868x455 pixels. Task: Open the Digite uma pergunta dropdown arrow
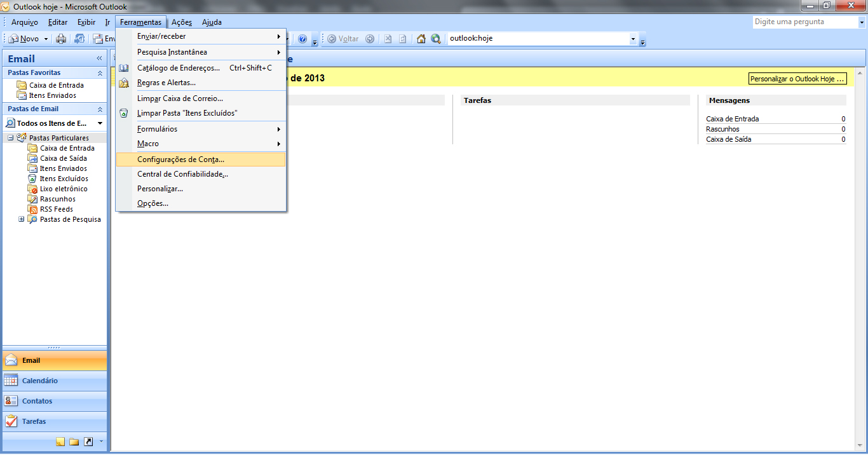coord(861,22)
